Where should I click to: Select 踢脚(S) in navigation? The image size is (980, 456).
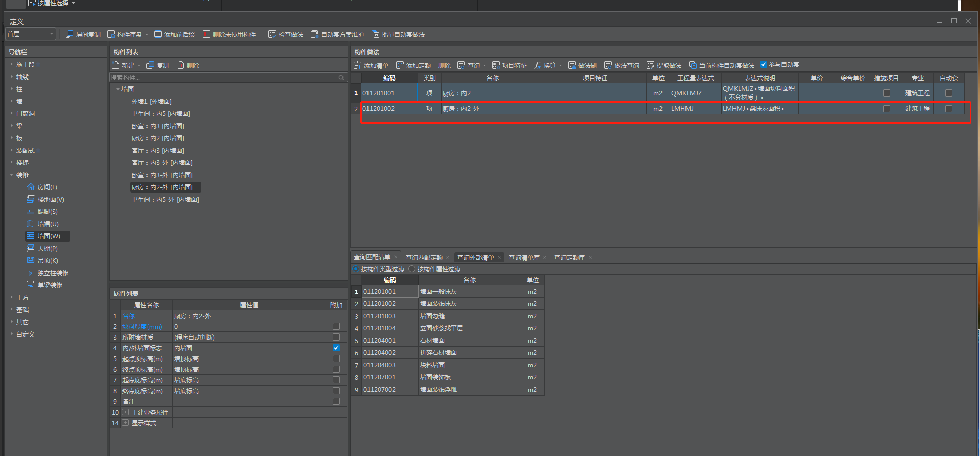[42, 212]
